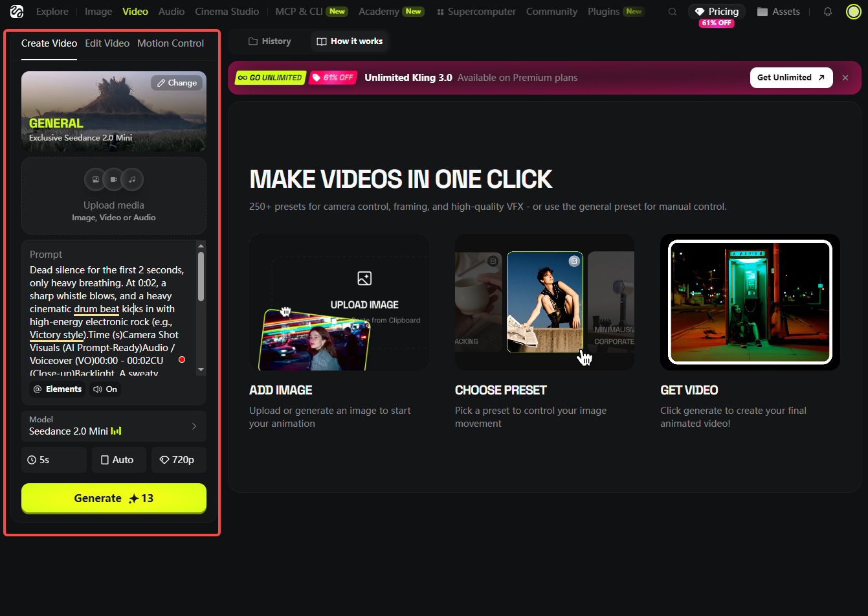Open the Video menu
The width and height of the screenshot is (868, 616).
[135, 12]
